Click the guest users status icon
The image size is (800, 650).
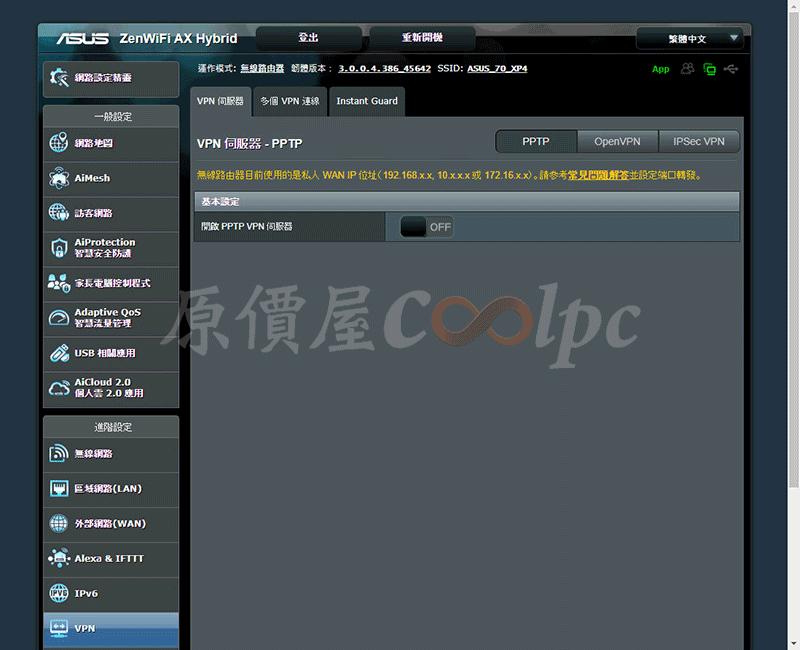point(687,68)
